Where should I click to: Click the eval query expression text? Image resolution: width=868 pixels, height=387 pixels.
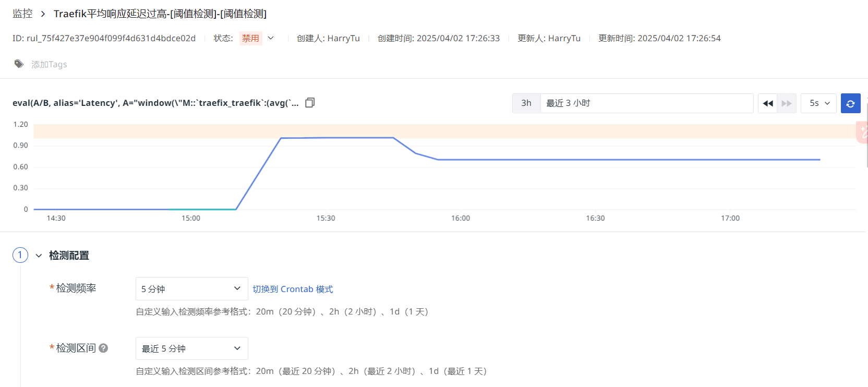pyautogui.click(x=155, y=103)
